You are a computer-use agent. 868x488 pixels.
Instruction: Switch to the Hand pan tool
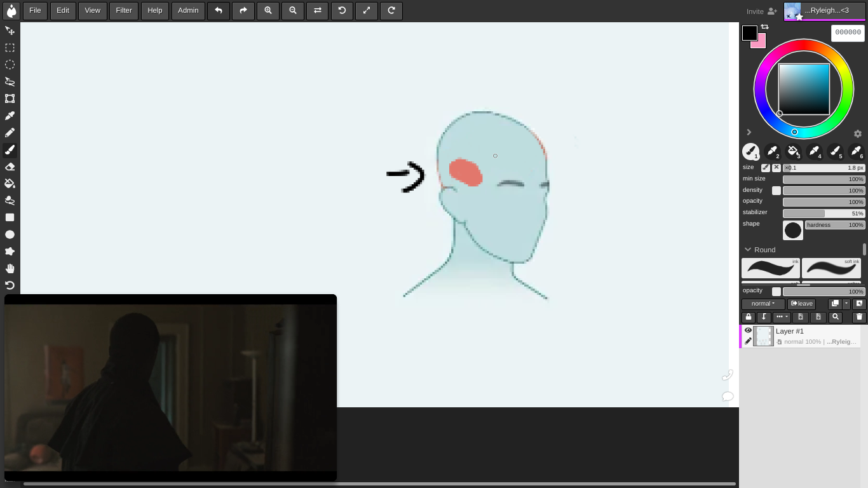10,269
